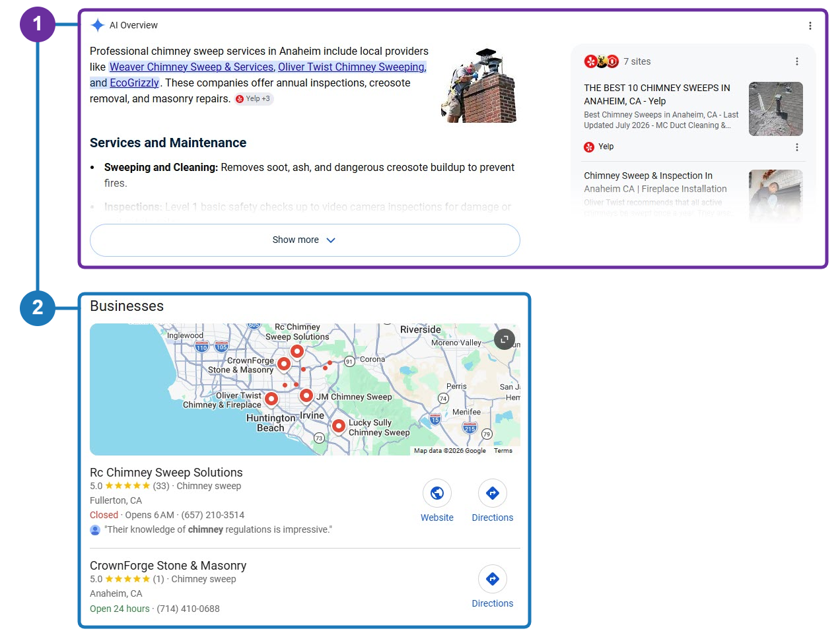Click the Services and Maintenance heading
This screenshot has width=840, height=637.
[168, 143]
